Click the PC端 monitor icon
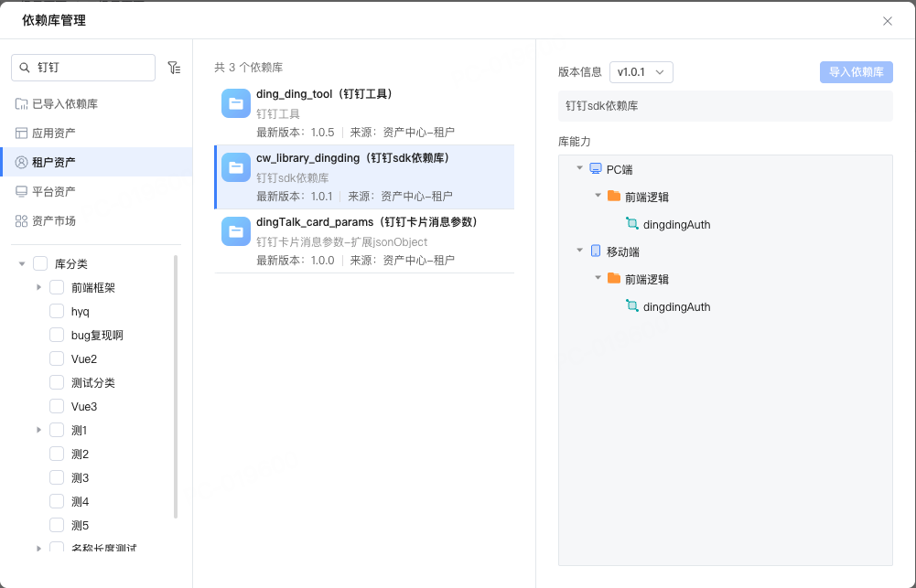 click(596, 169)
